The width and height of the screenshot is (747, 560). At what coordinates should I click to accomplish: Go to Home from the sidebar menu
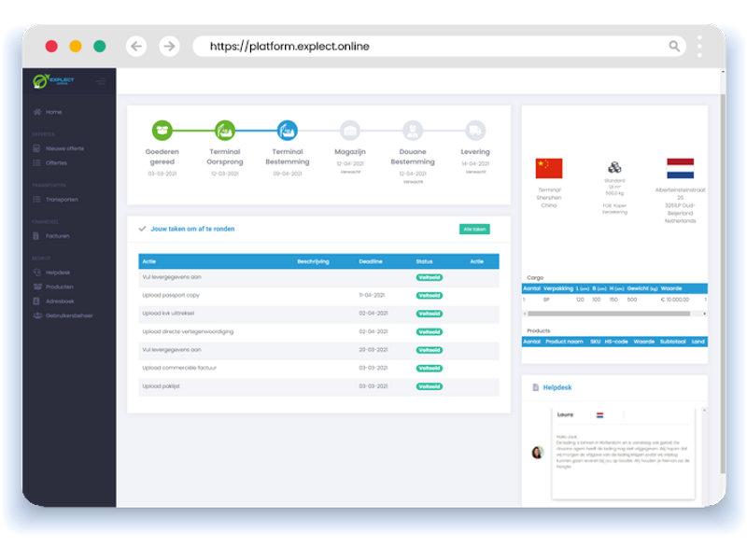(x=39, y=111)
